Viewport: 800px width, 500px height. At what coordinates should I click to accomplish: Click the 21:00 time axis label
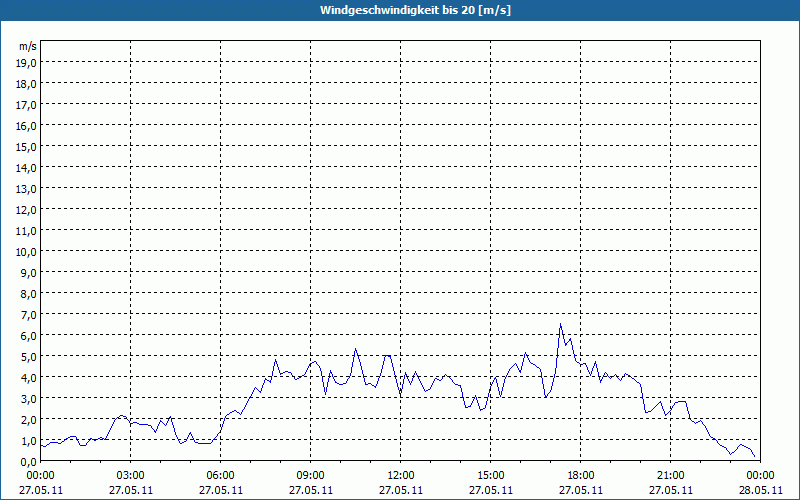(x=670, y=476)
